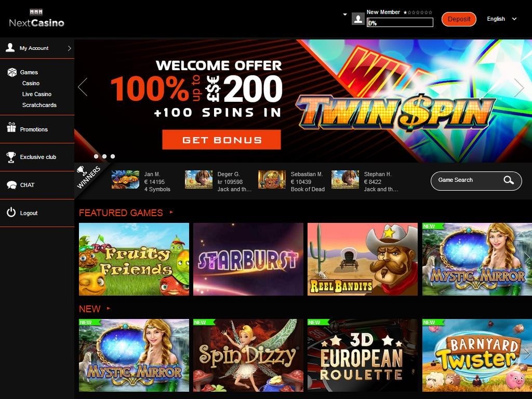Open Scratchcards in sidebar

39,105
